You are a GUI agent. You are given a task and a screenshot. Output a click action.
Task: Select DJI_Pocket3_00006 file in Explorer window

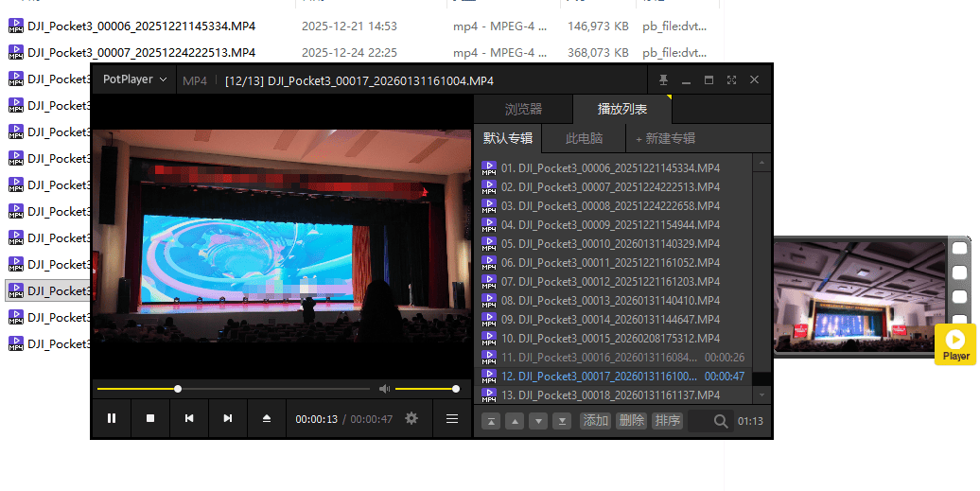pyautogui.click(x=141, y=26)
